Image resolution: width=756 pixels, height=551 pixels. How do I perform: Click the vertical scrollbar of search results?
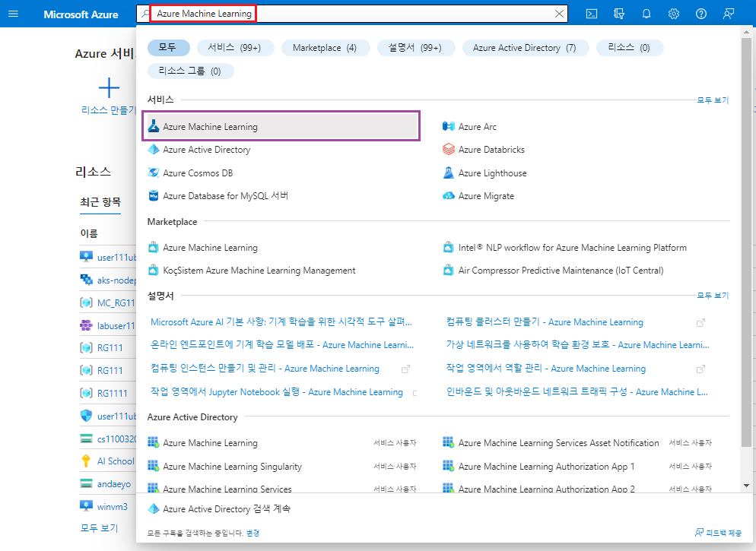click(x=746, y=241)
